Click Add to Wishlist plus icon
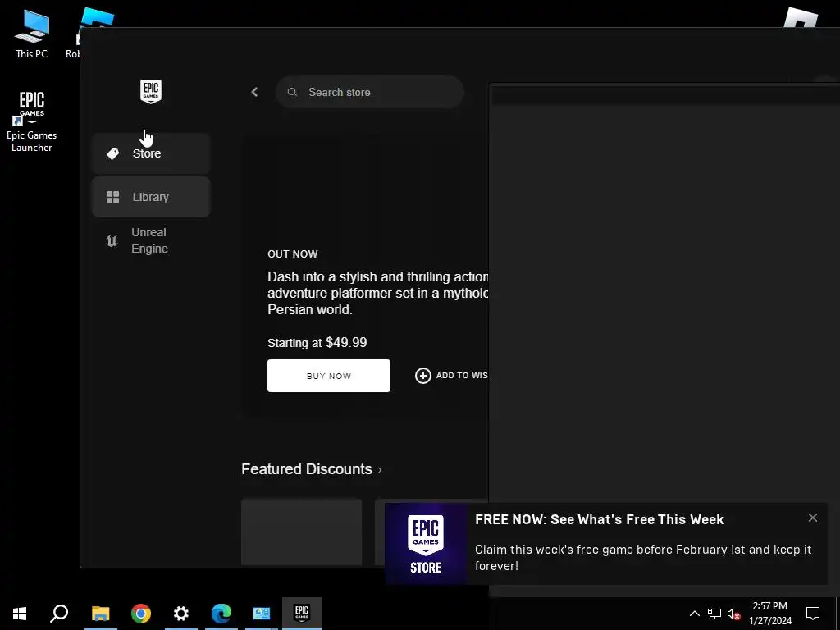This screenshot has width=840, height=630. coord(422,376)
